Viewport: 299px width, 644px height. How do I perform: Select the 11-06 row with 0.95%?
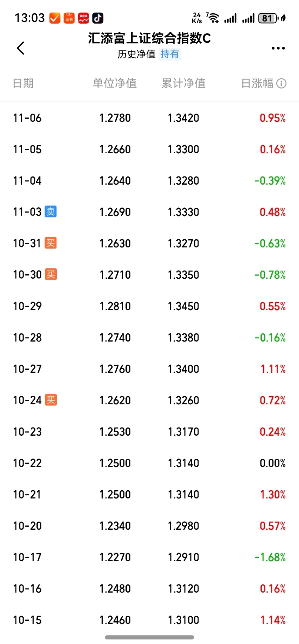pos(149,118)
